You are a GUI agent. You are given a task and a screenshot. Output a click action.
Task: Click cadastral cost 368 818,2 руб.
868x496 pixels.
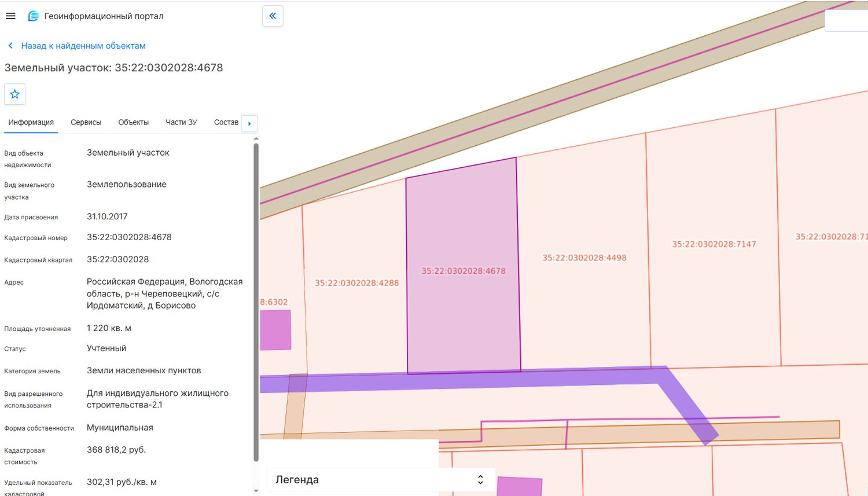tap(116, 450)
